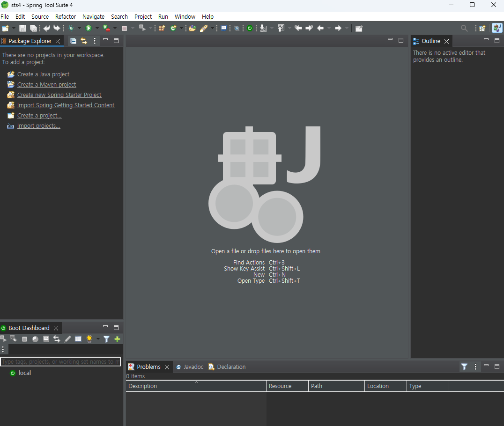
Task: Run the application from the main toolbar
Action: [89, 28]
